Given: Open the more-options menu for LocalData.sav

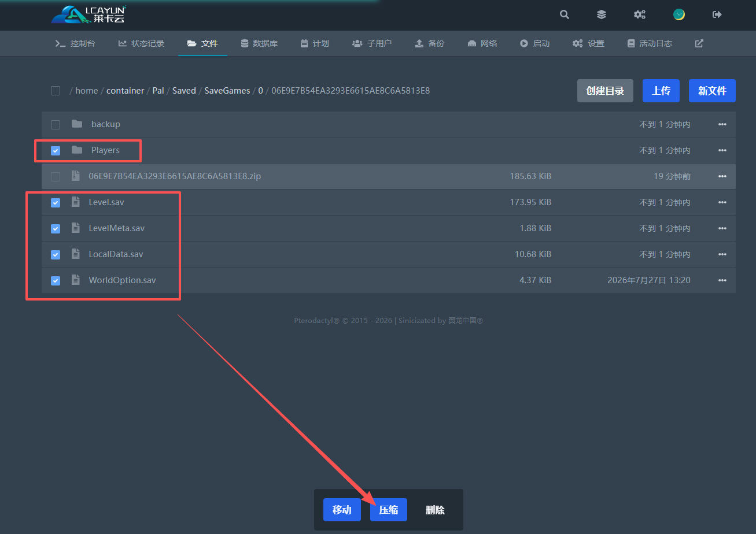Looking at the screenshot, I should coord(722,254).
